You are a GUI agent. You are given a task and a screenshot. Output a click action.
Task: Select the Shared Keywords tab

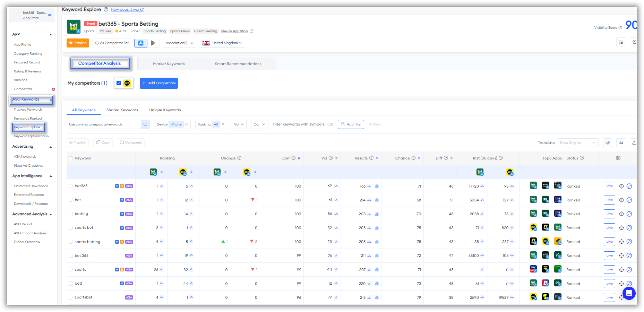pyautogui.click(x=122, y=110)
